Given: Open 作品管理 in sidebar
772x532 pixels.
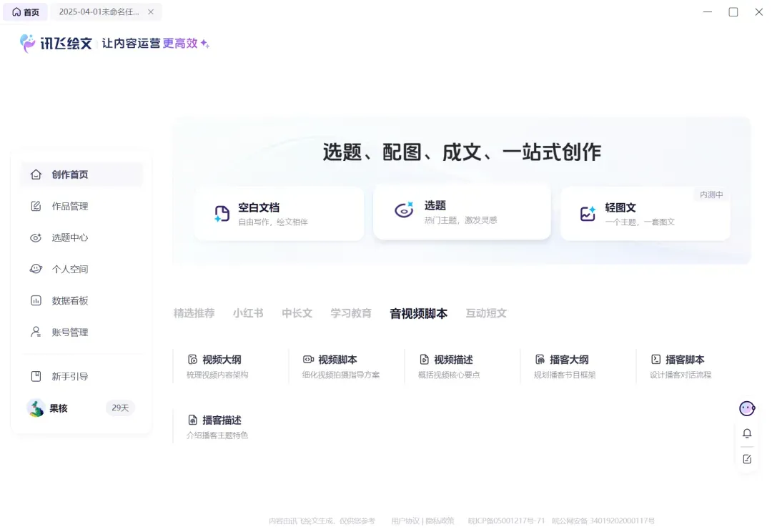Looking at the screenshot, I should (81, 206).
